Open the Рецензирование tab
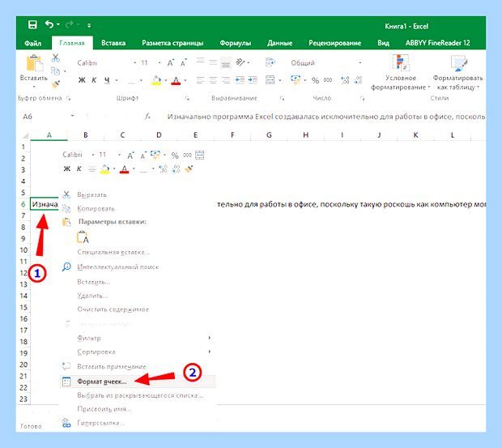 click(x=335, y=43)
